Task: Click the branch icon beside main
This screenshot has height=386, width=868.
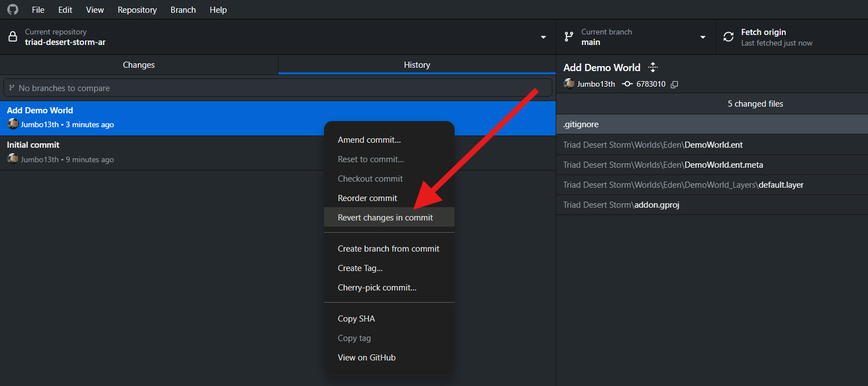Action: point(568,37)
